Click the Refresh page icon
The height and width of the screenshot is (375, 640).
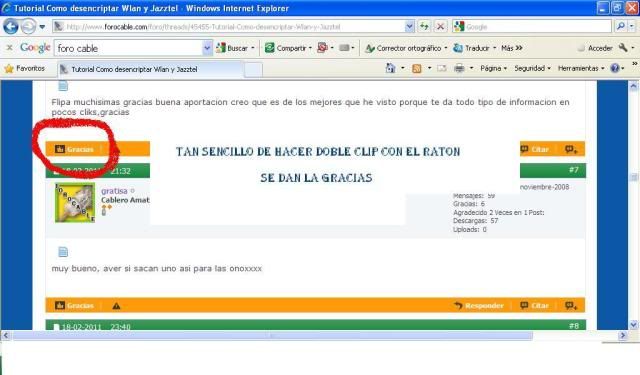[424, 27]
